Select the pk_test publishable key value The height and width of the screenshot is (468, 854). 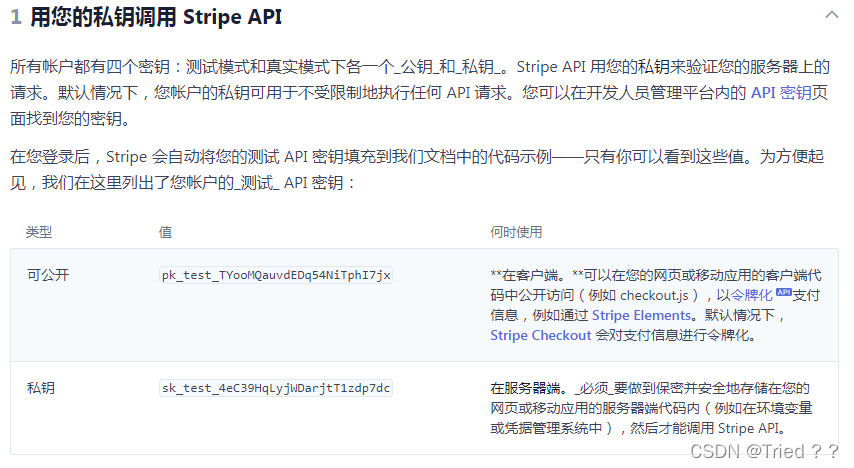276,275
